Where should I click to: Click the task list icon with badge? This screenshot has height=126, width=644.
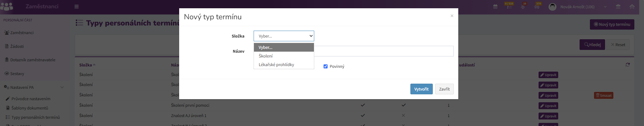click(x=509, y=7)
